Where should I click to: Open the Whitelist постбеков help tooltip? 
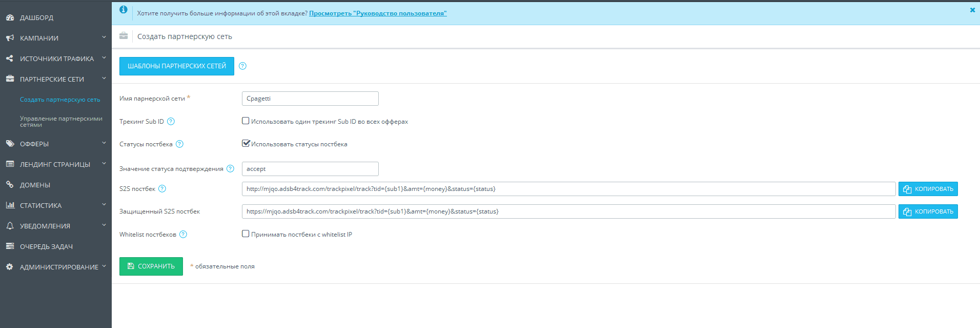[183, 235]
